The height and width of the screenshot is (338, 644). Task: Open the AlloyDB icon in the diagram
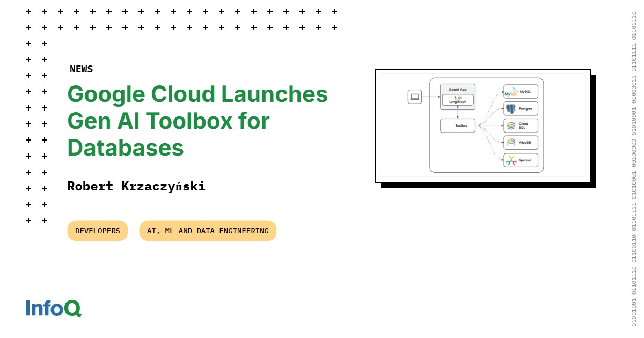pyautogui.click(x=511, y=142)
